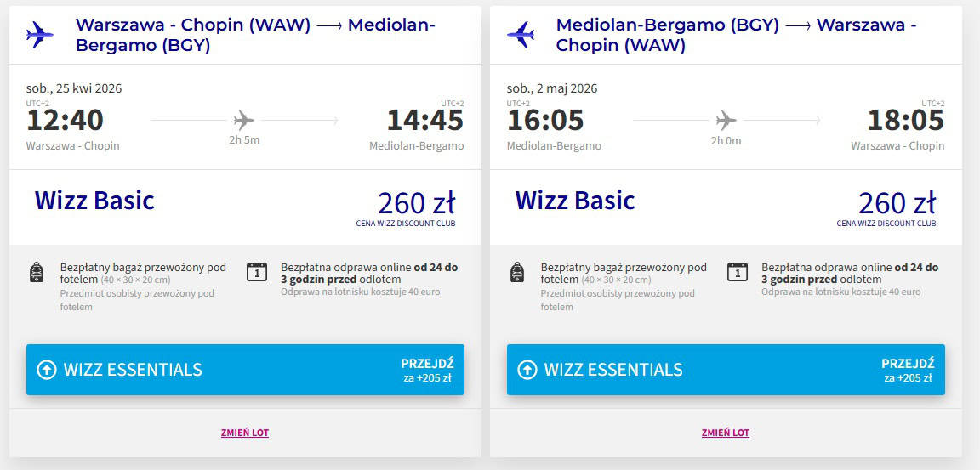Click ZMIEŃ LOT under the 2 maj flight

(725, 433)
